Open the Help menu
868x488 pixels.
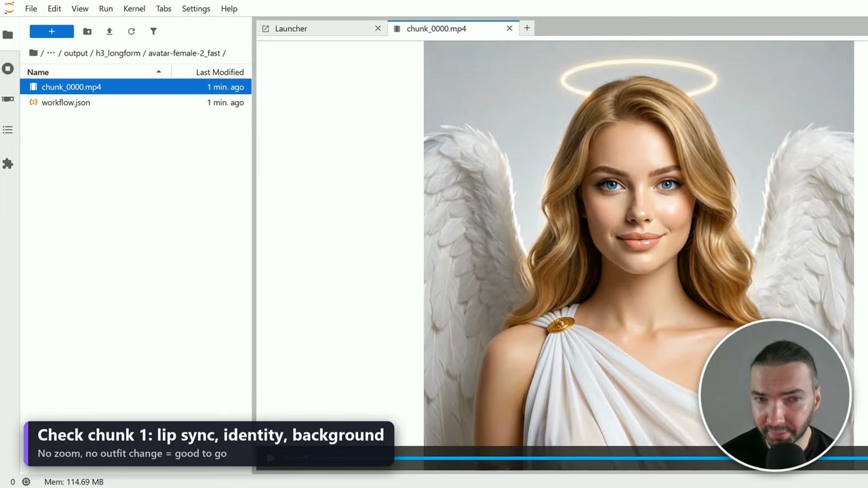click(229, 9)
